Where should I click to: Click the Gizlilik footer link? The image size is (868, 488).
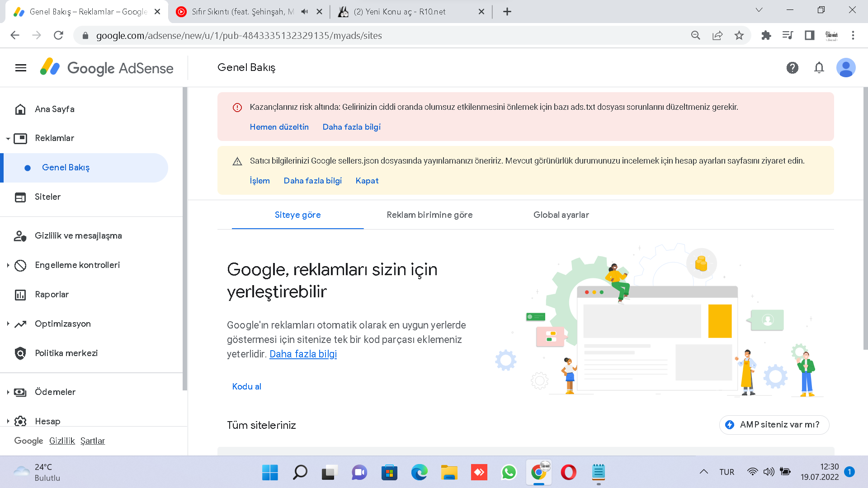62,441
